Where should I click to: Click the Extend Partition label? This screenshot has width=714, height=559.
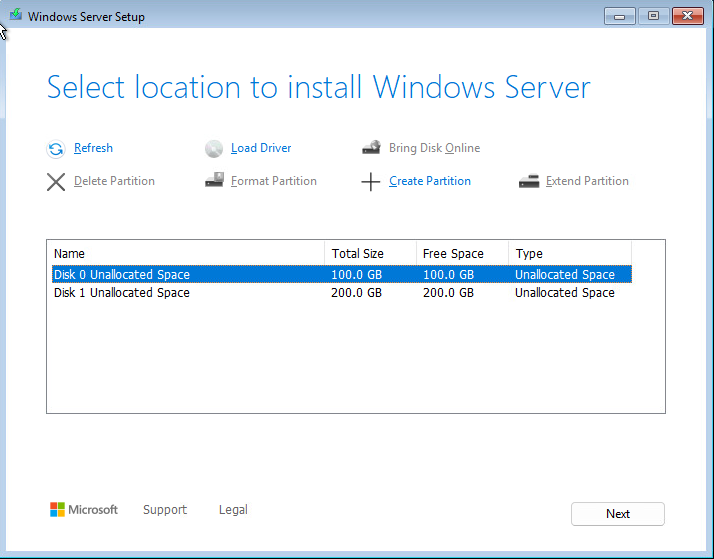587,181
